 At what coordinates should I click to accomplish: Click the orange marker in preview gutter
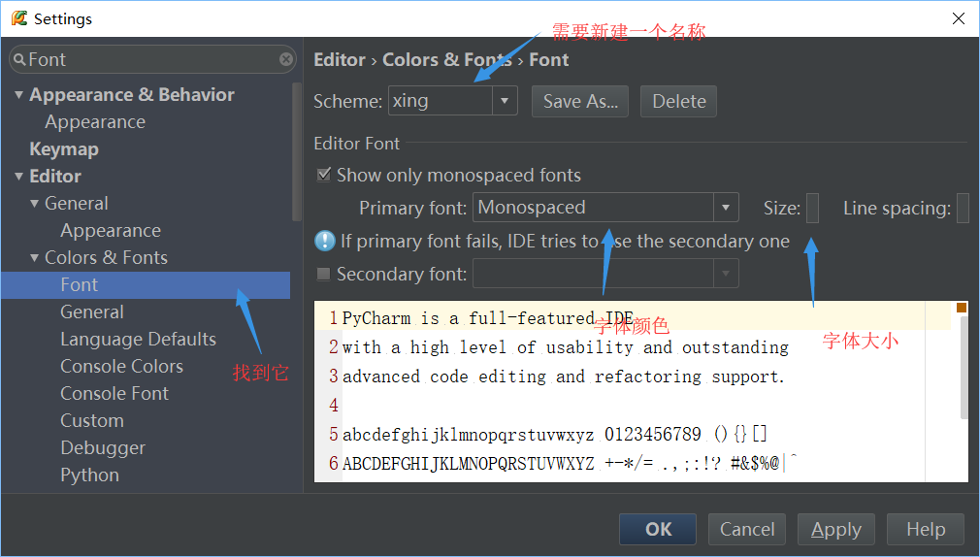(x=962, y=308)
